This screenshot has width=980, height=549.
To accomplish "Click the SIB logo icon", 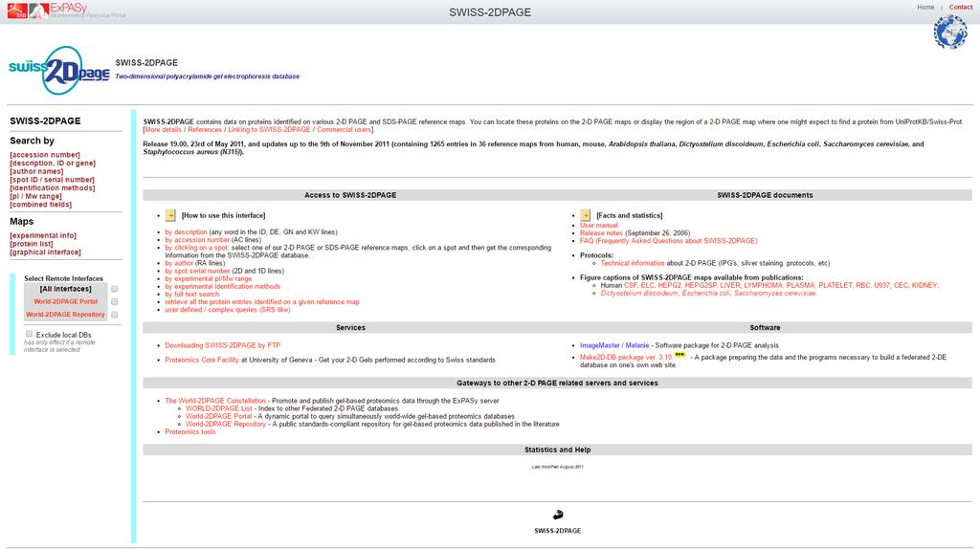I will click(17, 11).
